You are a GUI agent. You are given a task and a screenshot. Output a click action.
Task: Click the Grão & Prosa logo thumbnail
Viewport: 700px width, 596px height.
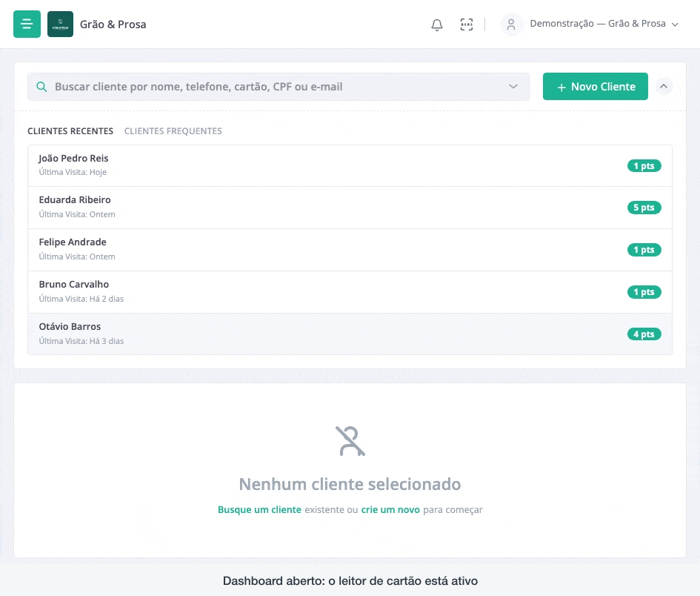(x=60, y=24)
